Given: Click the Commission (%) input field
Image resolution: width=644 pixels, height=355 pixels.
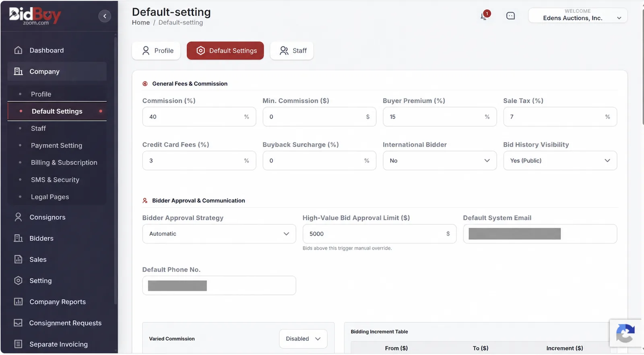Looking at the screenshot, I should pos(199,117).
